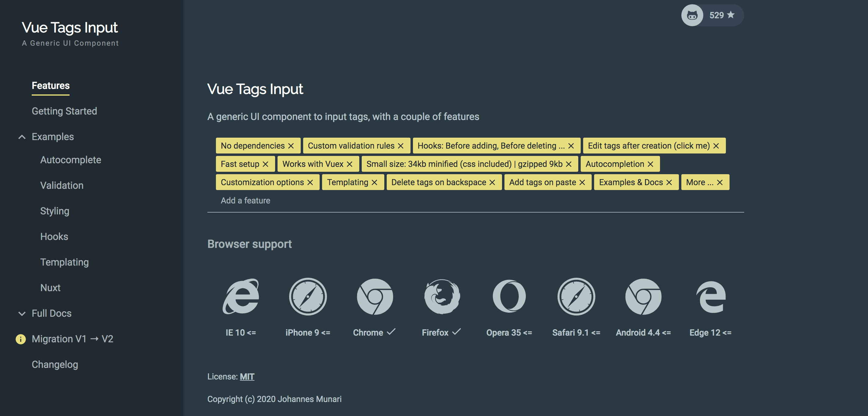Select the Safari 9.1 browser icon
The image size is (868, 416).
576,297
